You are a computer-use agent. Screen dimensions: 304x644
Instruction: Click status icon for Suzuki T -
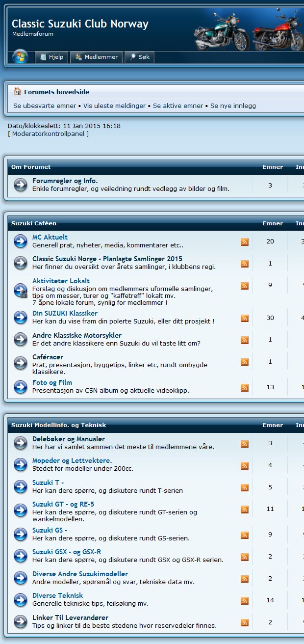(21, 486)
